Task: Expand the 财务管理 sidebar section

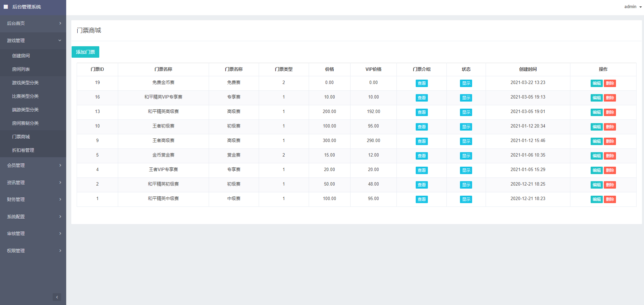Action: 33,199
